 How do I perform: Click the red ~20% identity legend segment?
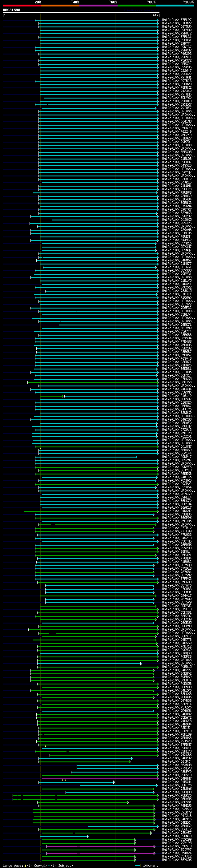pos(22,6)
